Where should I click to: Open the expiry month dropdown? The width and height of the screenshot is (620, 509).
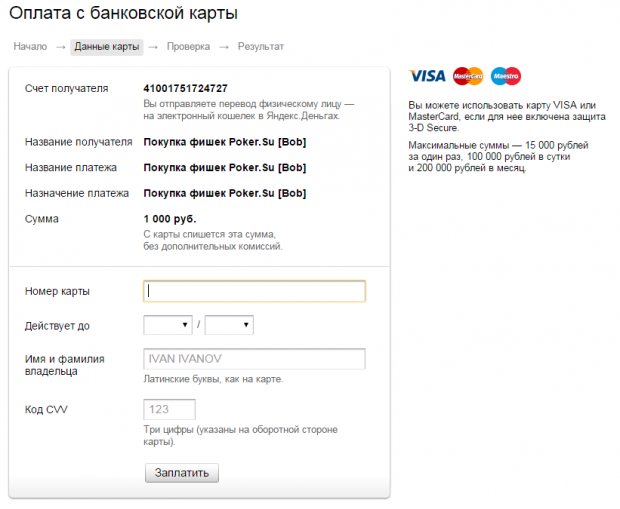[168, 325]
